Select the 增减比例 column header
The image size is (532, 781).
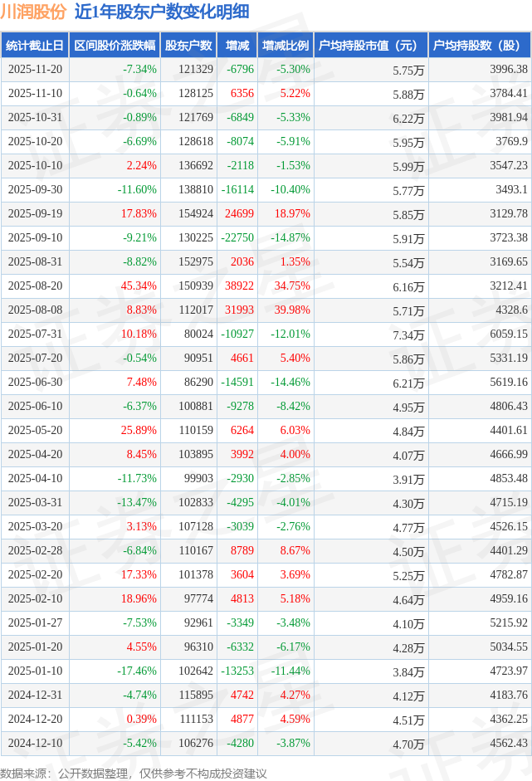tap(285, 46)
